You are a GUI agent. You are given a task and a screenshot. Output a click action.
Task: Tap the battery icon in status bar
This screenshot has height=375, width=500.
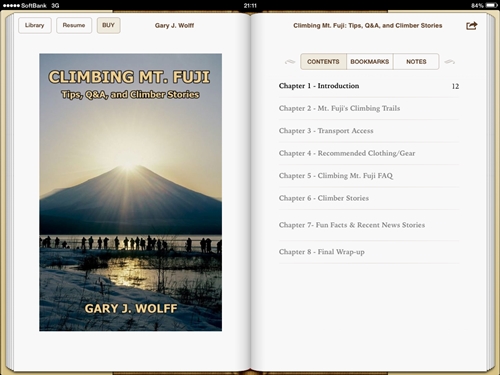coord(492,5)
